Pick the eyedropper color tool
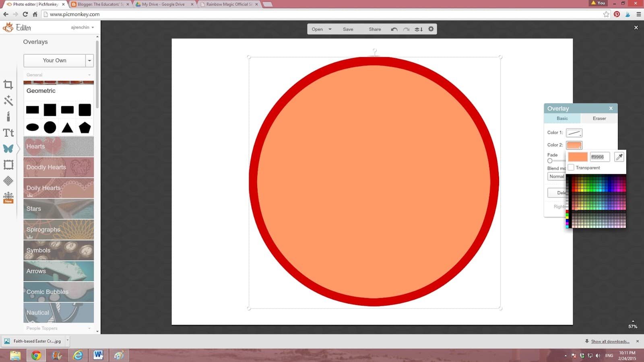Image resolution: width=644 pixels, height=362 pixels. (619, 157)
